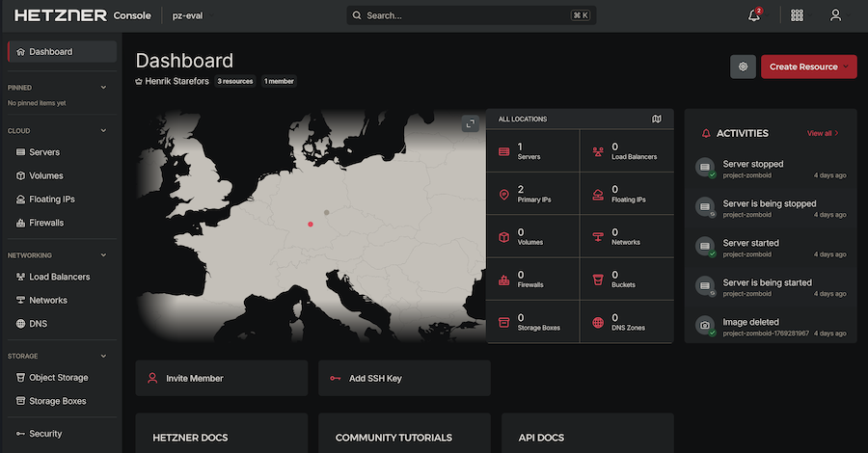This screenshot has width=868, height=453.
Task: Open the Load Balancers count tile
Action: pos(627,151)
